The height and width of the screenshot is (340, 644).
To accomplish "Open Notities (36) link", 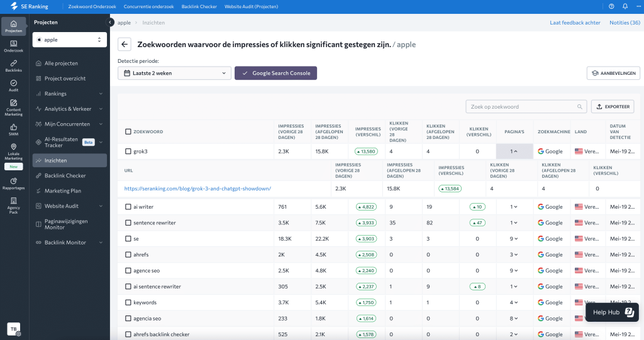I will [x=625, y=23].
